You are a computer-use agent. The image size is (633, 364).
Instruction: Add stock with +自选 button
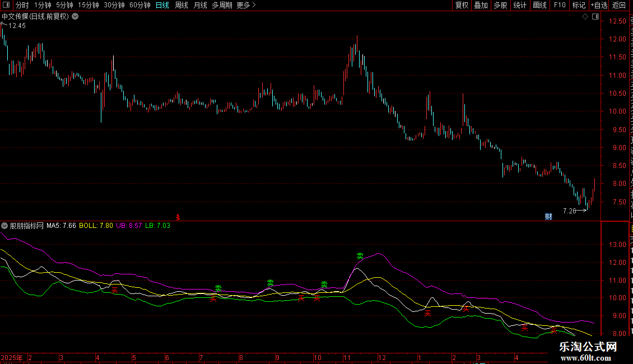(599, 5)
